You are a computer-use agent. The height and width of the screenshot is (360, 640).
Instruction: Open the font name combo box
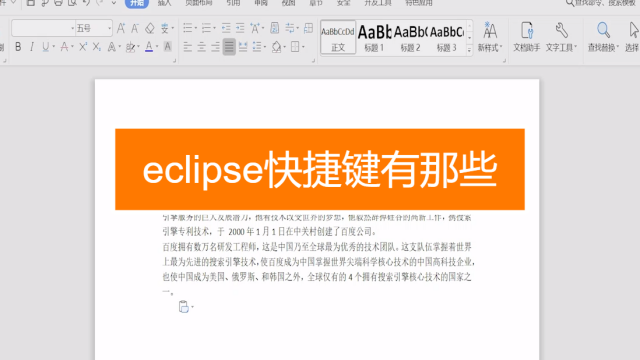pos(43,28)
